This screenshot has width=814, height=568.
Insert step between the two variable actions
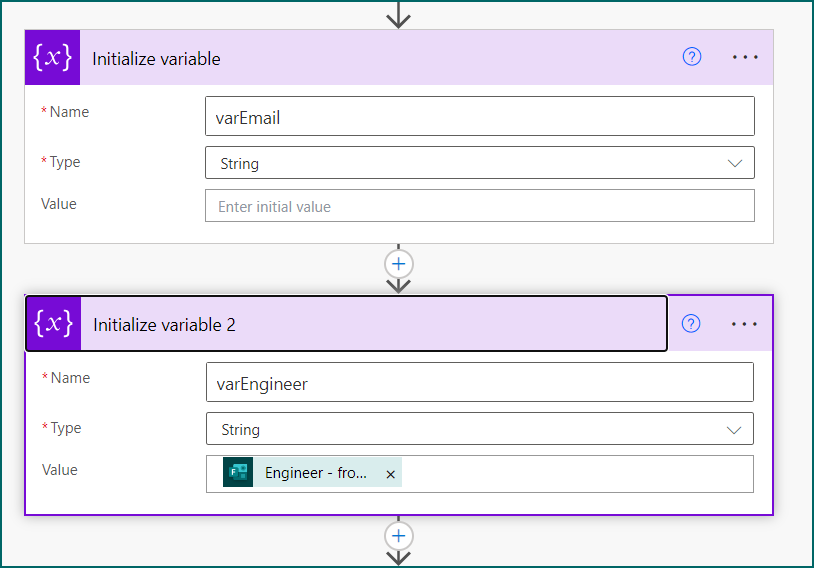pyautogui.click(x=399, y=264)
